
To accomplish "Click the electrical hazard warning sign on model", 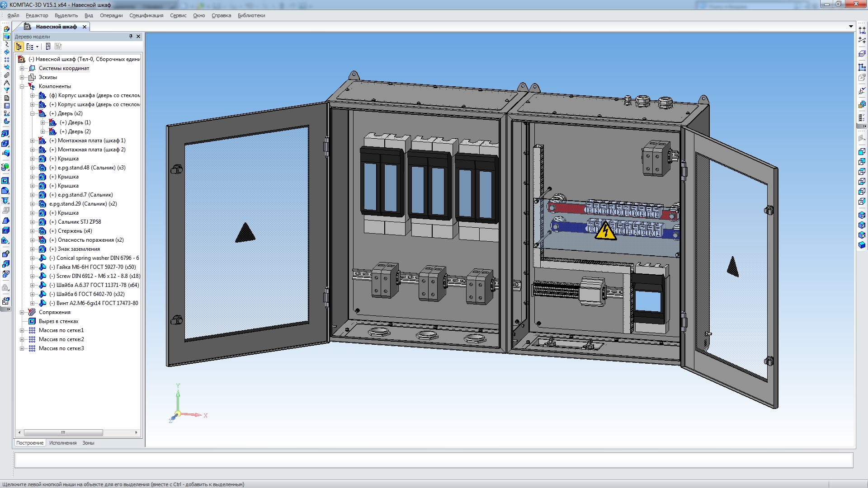I will [x=605, y=231].
